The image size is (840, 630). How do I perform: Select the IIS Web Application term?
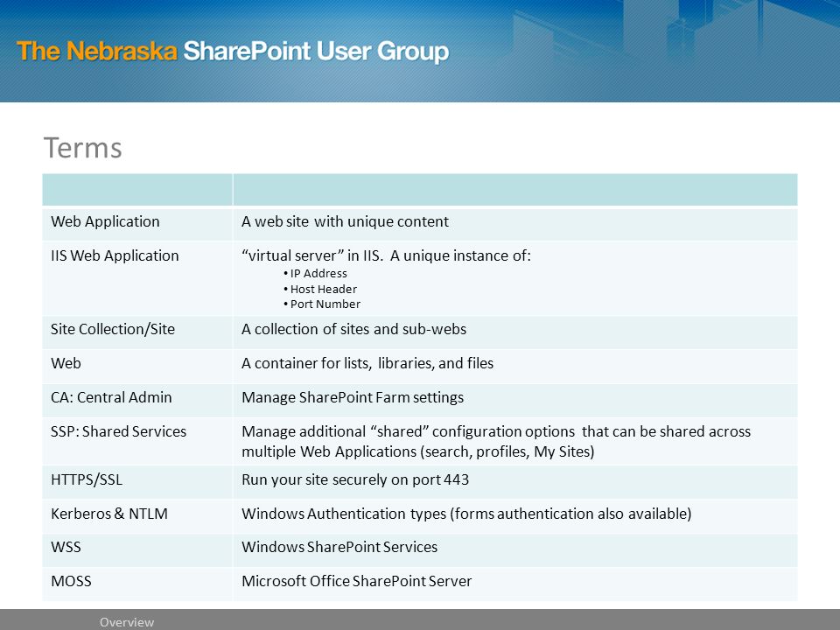coord(115,255)
